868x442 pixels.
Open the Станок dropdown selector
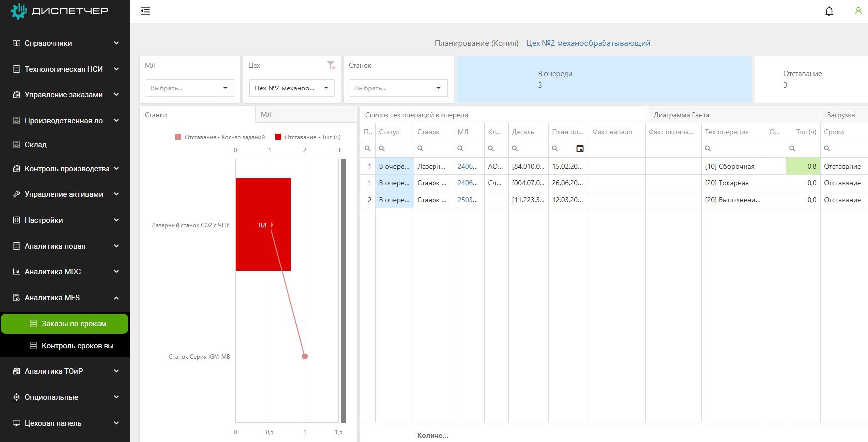click(x=398, y=88)
